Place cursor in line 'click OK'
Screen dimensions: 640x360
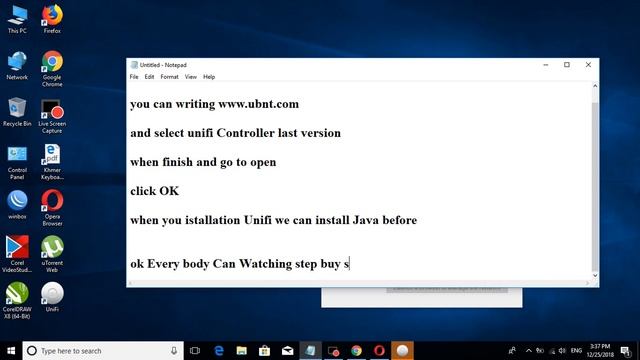[155, 191]
